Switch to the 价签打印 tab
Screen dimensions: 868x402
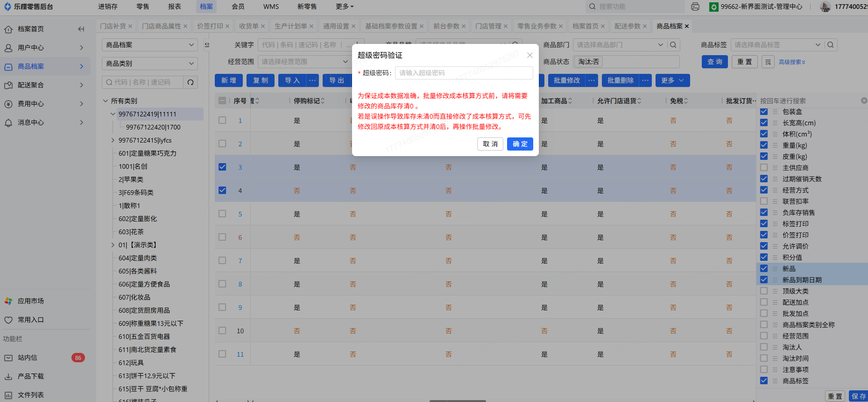coord(210,26)
